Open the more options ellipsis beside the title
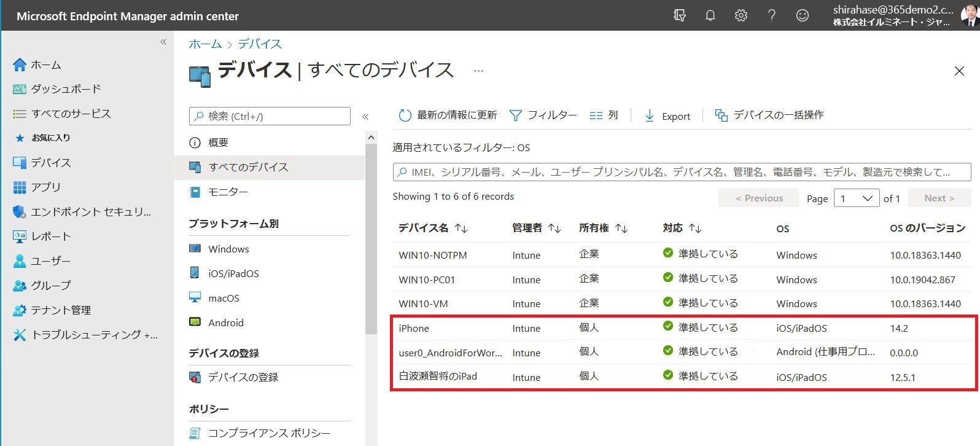980x446 pixels. point(478,71)
